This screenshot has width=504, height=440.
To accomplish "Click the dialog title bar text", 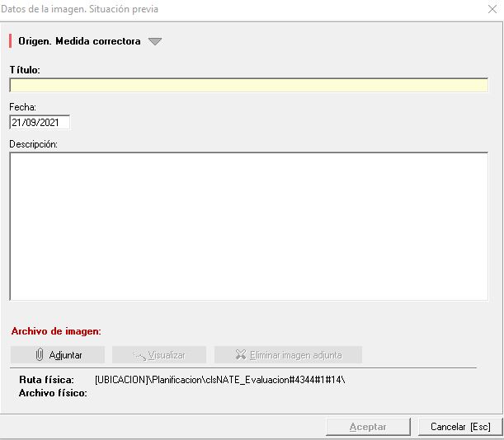I will pyautogui.click(x=80, y=9).
